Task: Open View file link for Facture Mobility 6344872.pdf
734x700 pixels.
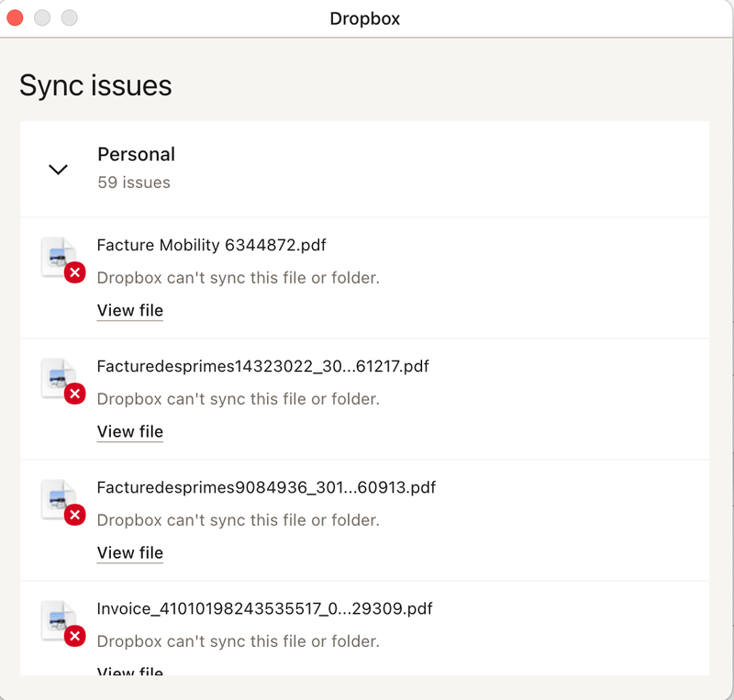Action: click(129, 310)
